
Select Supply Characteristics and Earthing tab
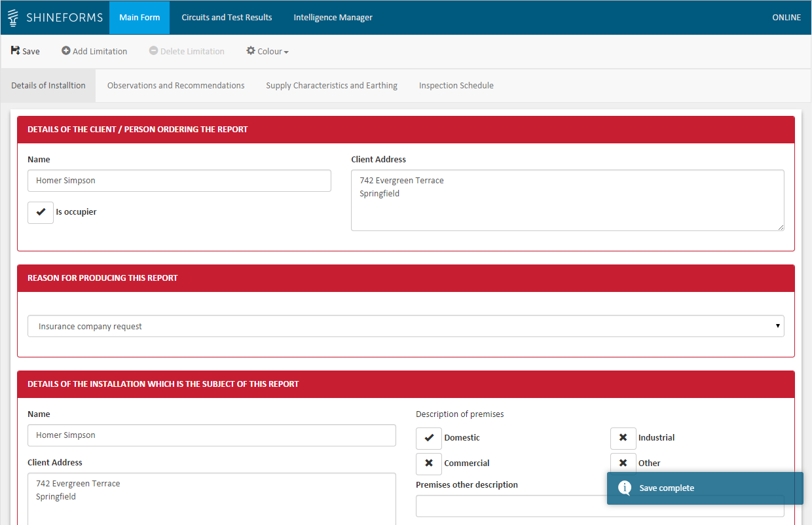[x=331, y=86]
